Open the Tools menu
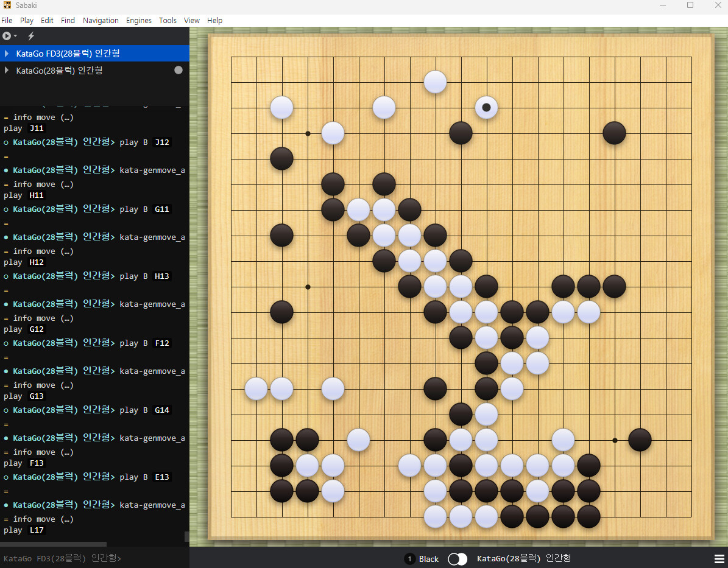The height and width of the screenshot is (568, 728). [168, 21]
